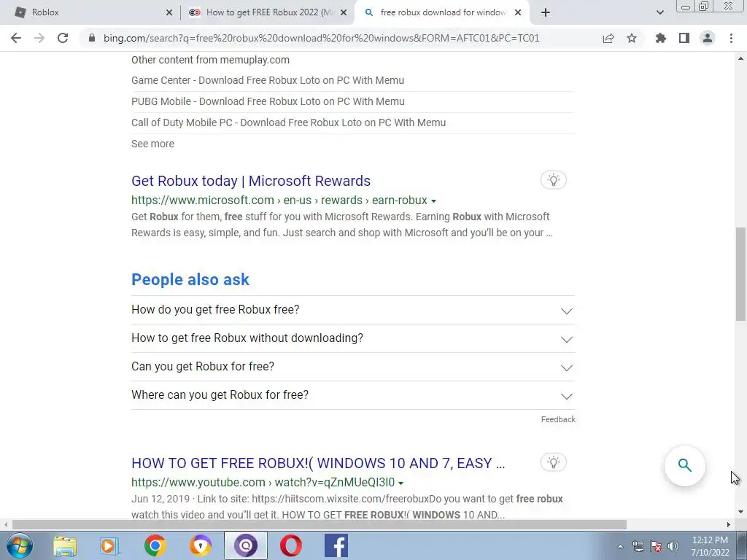Open the Facebook taskbar icon
The image size is (747, 560).
pyautogui.click(x=336, y=545)
